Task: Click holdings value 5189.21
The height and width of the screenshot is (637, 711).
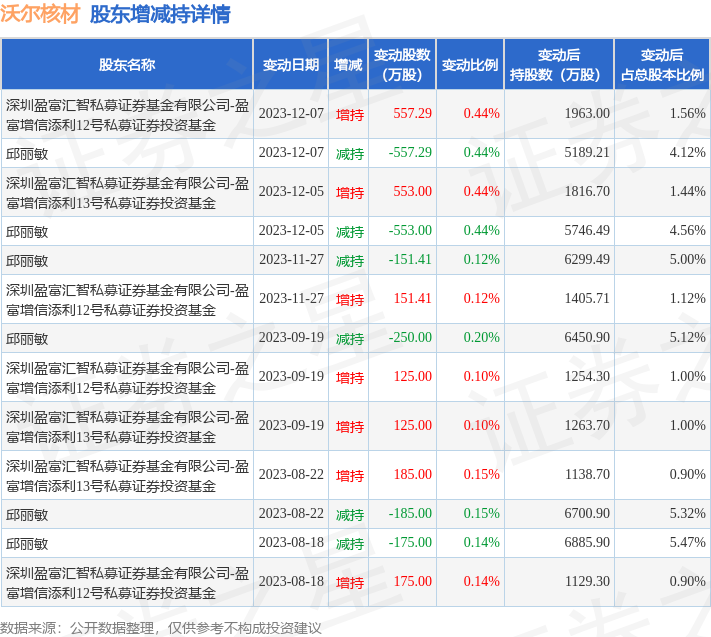Action: (587, 152)
